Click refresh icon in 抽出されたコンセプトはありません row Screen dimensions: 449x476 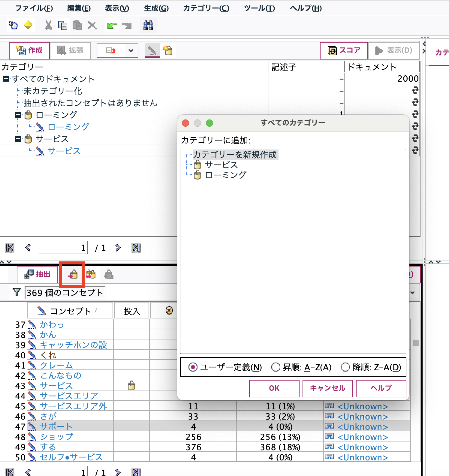coord(415,102)
